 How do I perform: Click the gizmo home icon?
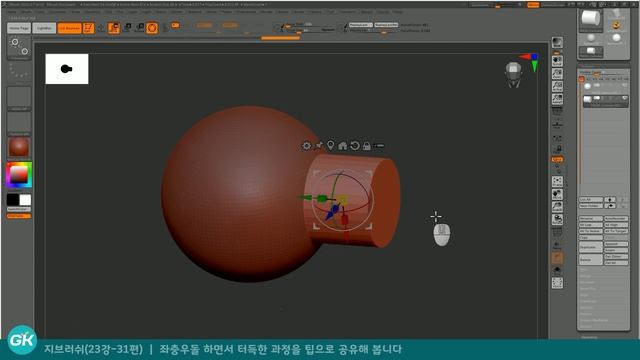click(342, 146)
